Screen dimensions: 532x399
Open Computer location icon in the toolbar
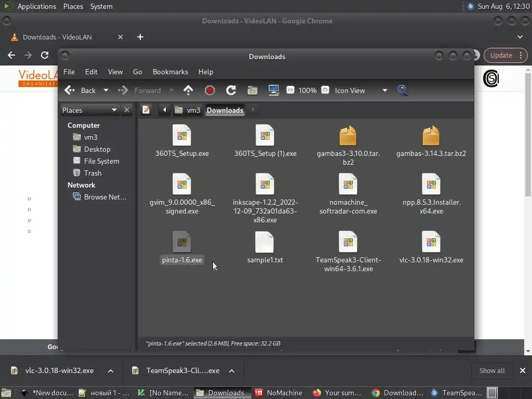(x=273, y=90)
